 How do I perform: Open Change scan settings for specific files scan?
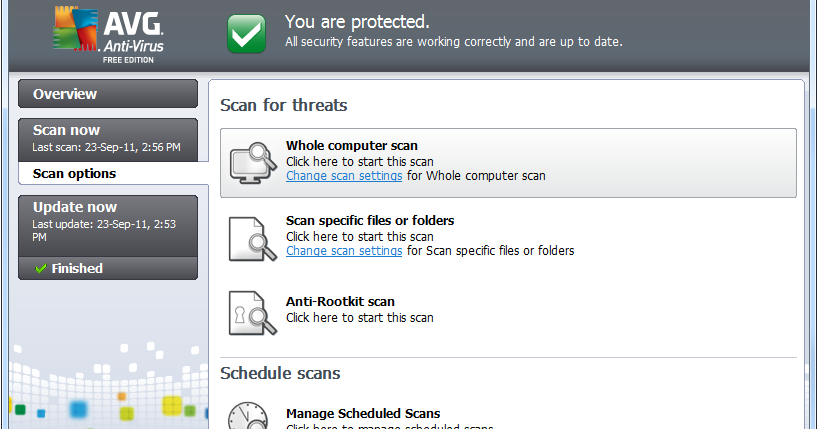[344, 251]
